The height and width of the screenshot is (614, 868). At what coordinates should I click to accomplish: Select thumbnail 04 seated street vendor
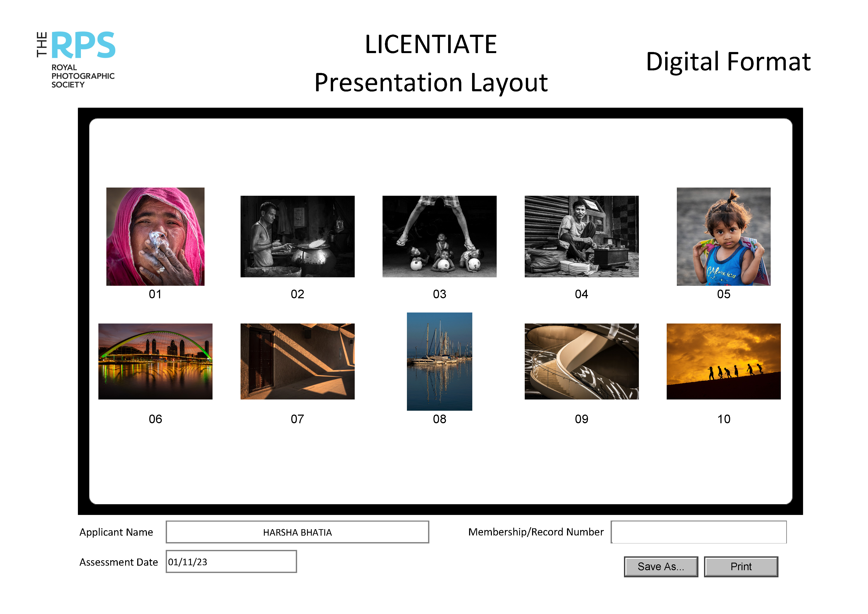[x=581, y=236]
